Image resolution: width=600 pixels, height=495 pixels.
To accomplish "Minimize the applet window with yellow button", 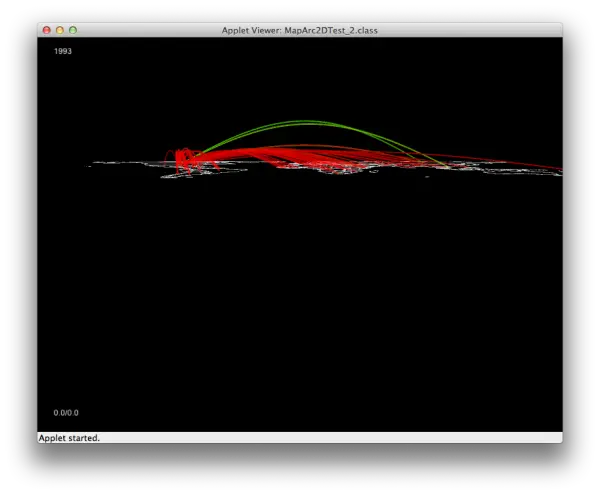I will tap(60, 30).
